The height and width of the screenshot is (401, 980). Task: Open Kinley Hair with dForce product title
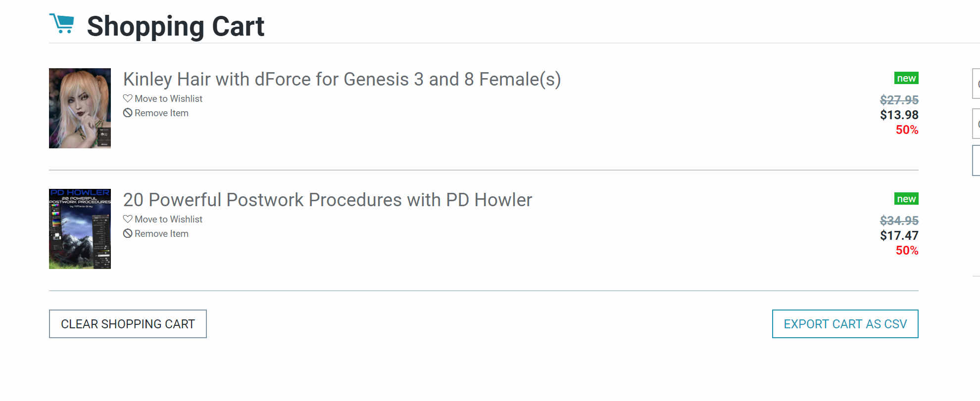[x=342, y=79]
